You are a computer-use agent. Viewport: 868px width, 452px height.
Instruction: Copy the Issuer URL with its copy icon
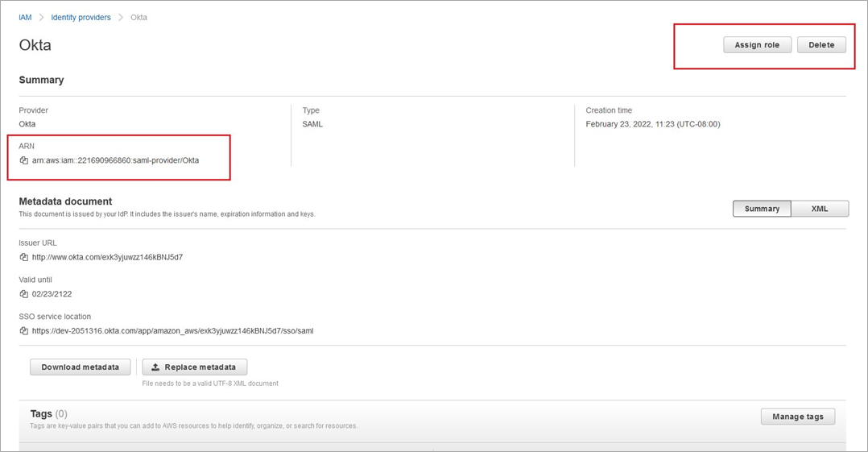[24, 258]
